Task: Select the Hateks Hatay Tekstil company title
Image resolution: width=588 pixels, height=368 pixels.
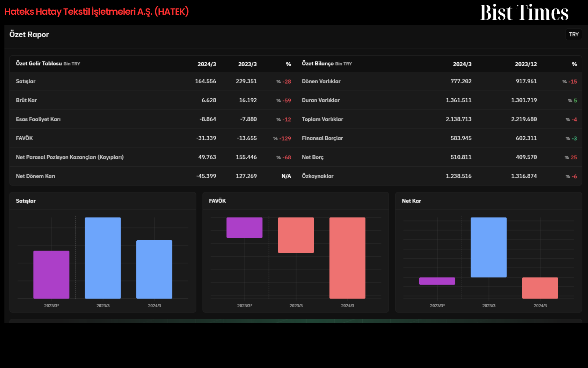Action: (97, 11)
